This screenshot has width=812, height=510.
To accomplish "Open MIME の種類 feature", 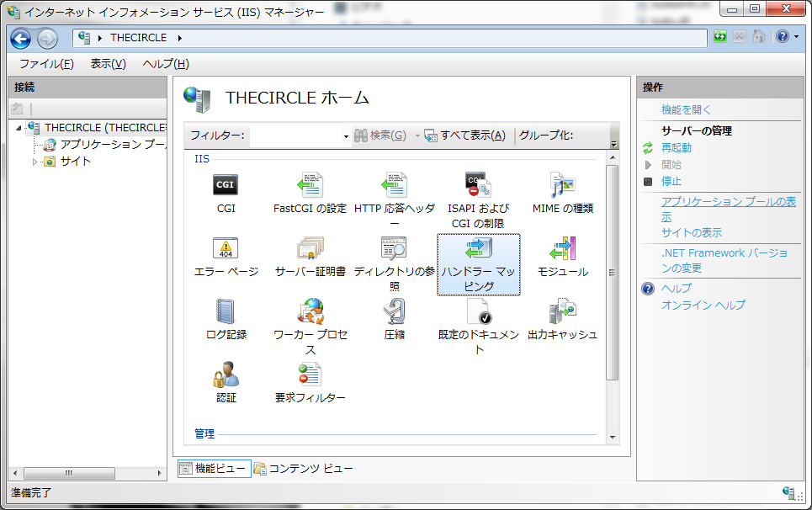I will coord(562,193).
